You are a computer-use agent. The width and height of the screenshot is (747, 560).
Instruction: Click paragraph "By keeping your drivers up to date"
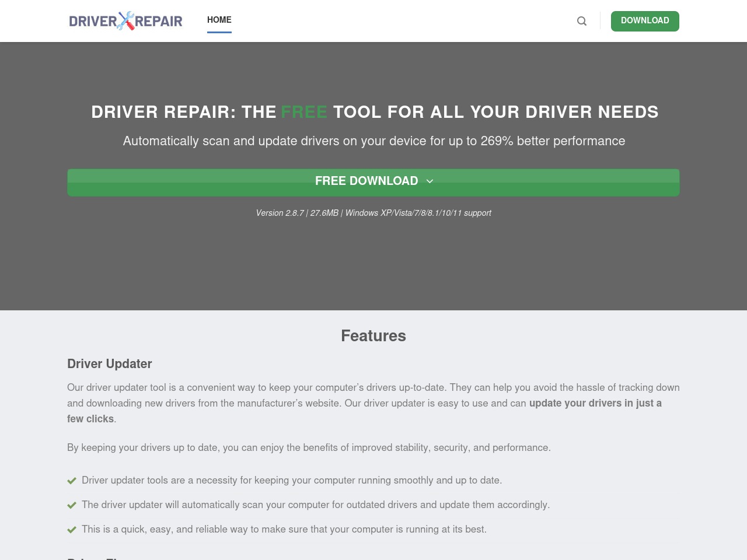click(309, 447)
